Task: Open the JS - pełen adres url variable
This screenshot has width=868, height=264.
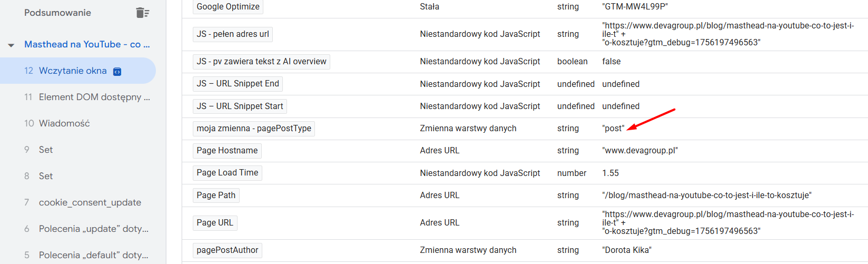Action: [233, 34]
